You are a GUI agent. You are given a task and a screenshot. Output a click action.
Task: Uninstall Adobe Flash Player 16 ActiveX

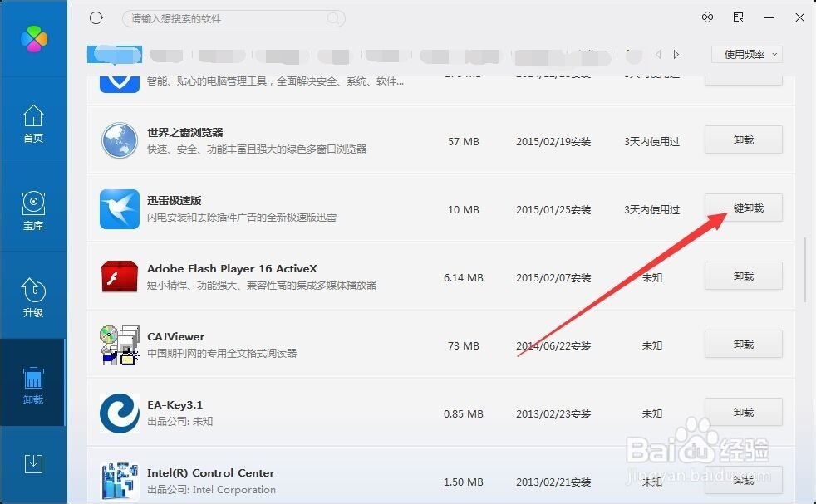(743, 276)
